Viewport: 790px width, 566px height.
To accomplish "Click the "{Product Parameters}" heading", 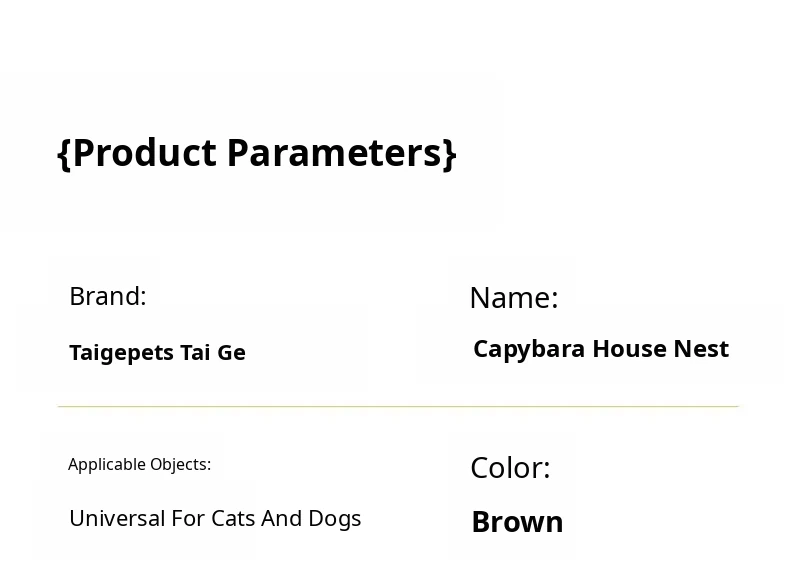I will [257, 153].
